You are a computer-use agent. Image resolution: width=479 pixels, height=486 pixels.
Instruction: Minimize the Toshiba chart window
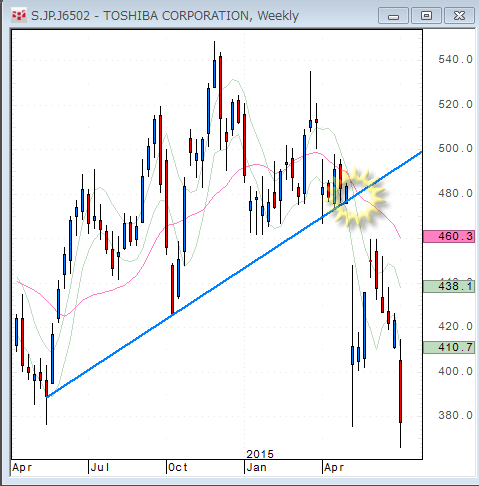(393, 16)
